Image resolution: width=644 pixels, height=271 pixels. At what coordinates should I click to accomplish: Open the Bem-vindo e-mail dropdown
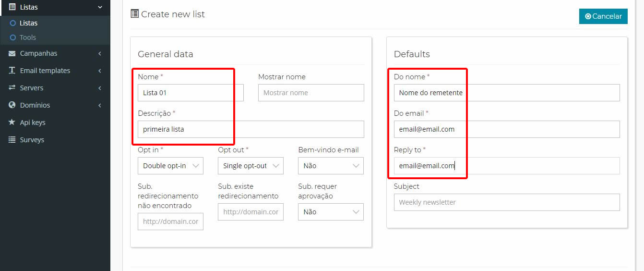click(331, 166)
